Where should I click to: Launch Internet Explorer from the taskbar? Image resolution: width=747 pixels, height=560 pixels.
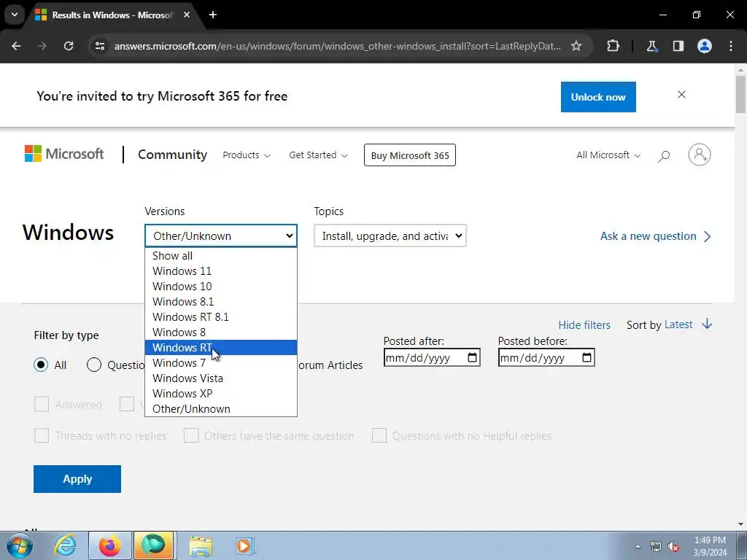(x=65, y=545)
